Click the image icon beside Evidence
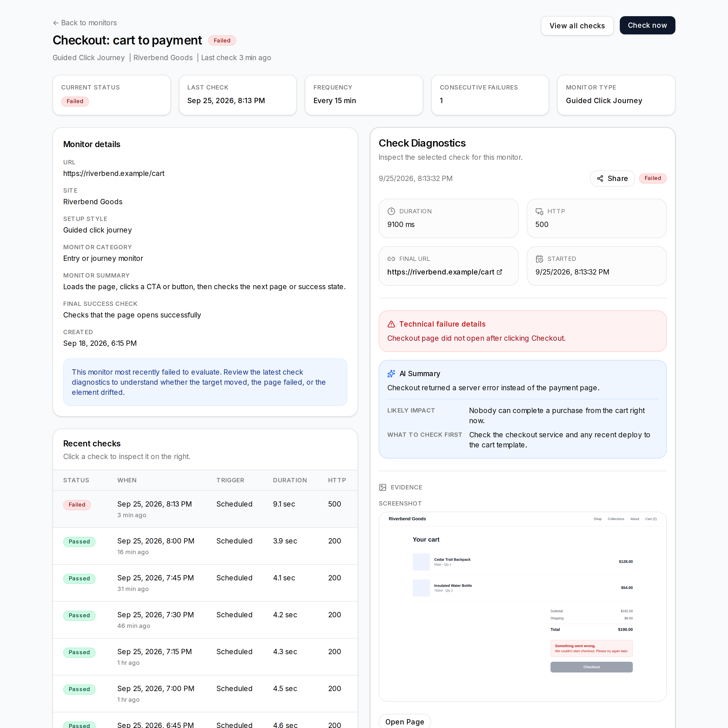Viewport: 728px width, 728px height. [382, 487]
